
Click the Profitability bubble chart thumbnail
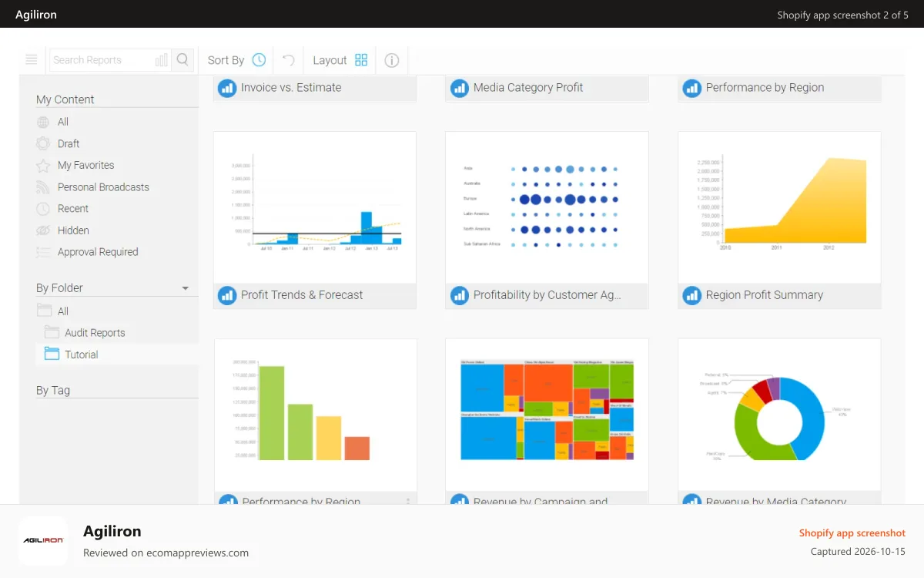point(547,207)
